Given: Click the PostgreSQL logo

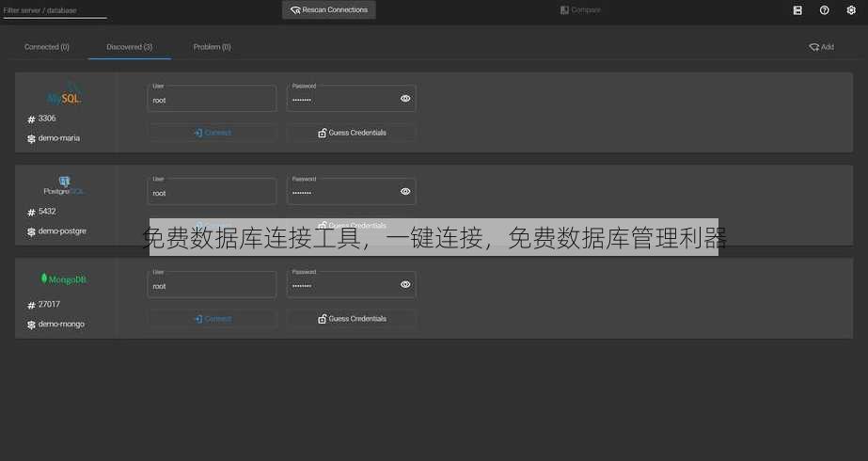Looking at the screenshot, I should 64,185.
